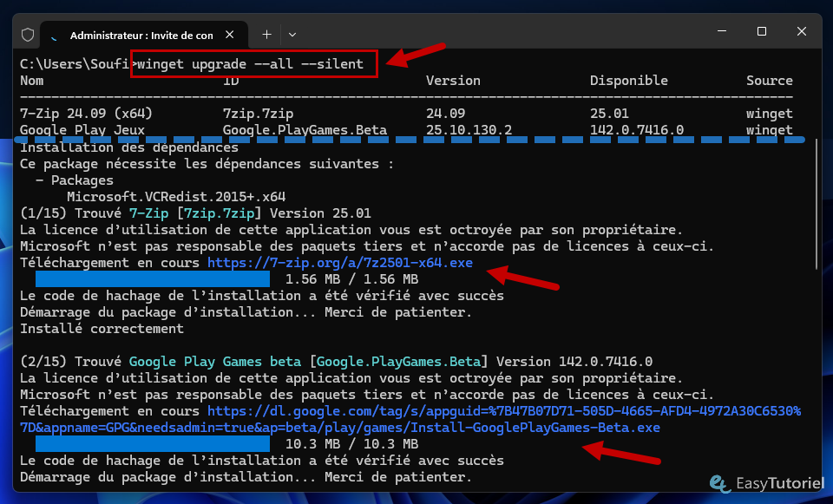
Task: Close the terminal window
Action: click(x=799, y=32)
